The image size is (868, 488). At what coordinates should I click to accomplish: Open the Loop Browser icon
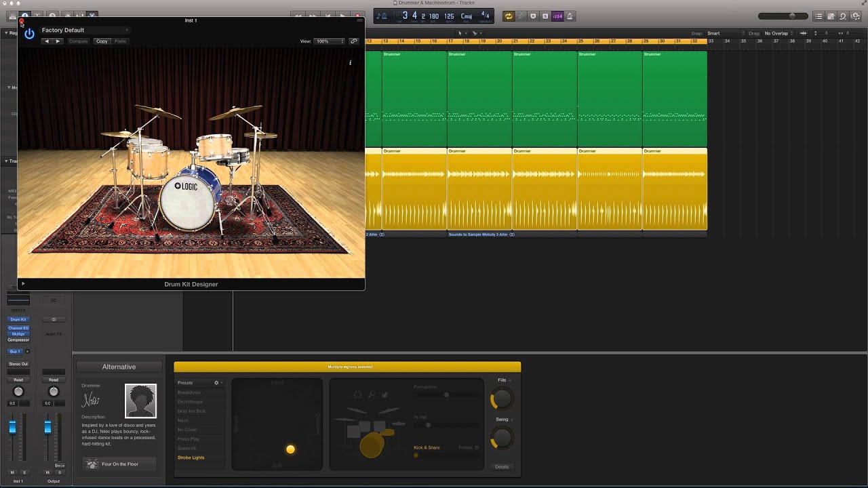coord(843,16)
